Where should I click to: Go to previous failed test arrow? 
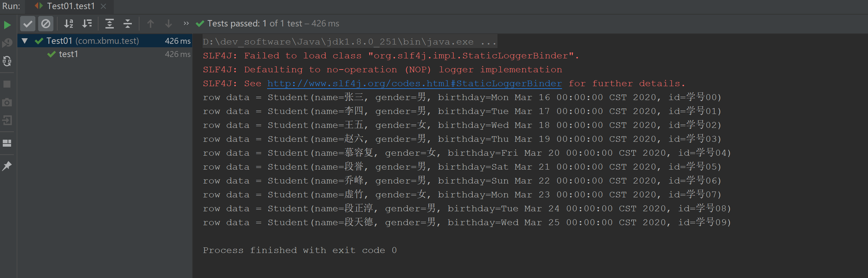coord(150,24)
